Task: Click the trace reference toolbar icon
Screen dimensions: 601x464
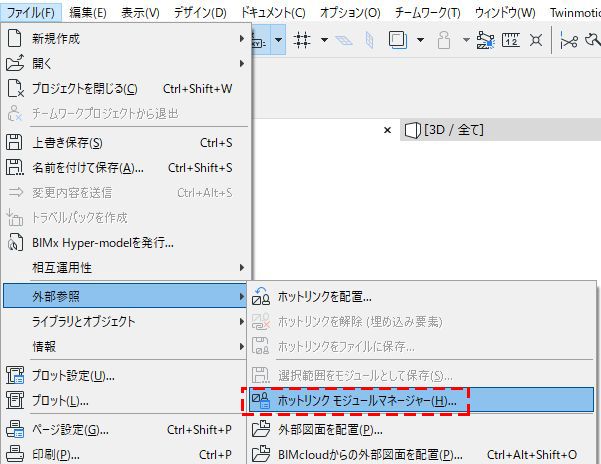Action: pyautogui.click(x=397, y=39)
